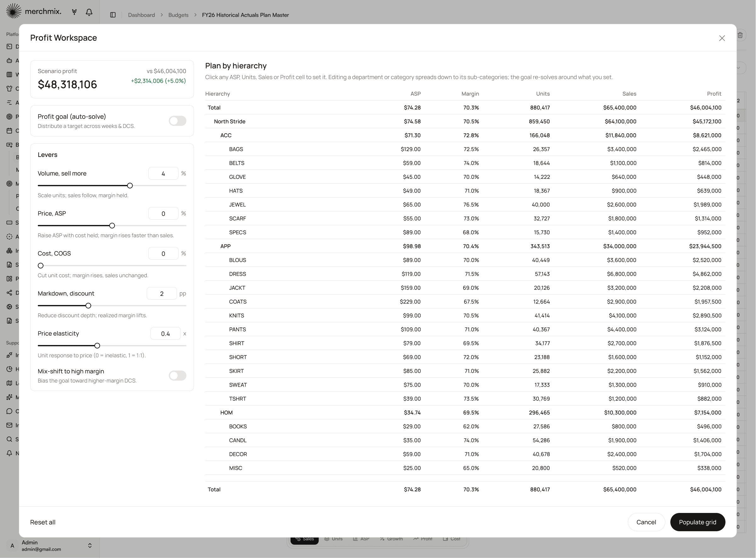The height and width of the screenshot is (558, 756).
Task: Focus the Price, ASP percent input
Action: coord(163,214)
